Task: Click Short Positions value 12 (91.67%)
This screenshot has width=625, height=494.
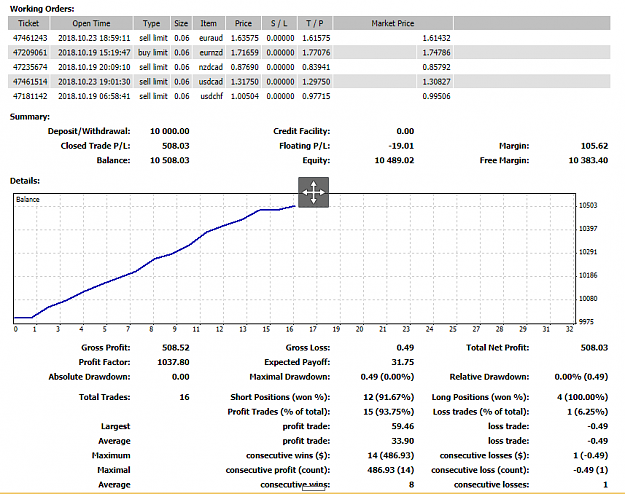Action: click(389, 397)
